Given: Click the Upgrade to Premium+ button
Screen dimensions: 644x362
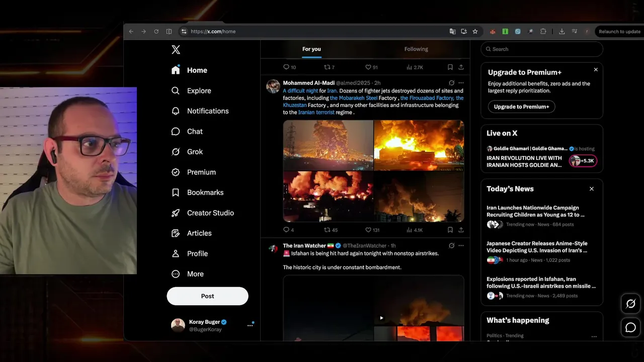Looking at the screenshot, I should tap(521, 107).
